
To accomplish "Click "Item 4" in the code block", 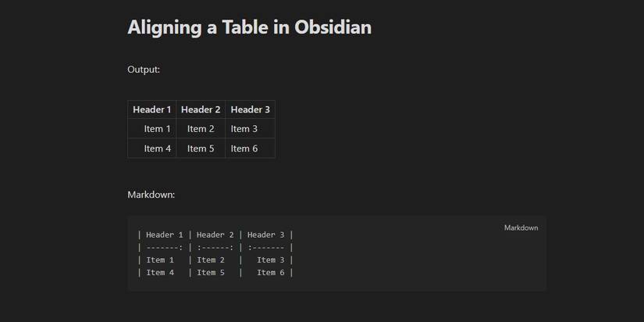I will (160, 273).
